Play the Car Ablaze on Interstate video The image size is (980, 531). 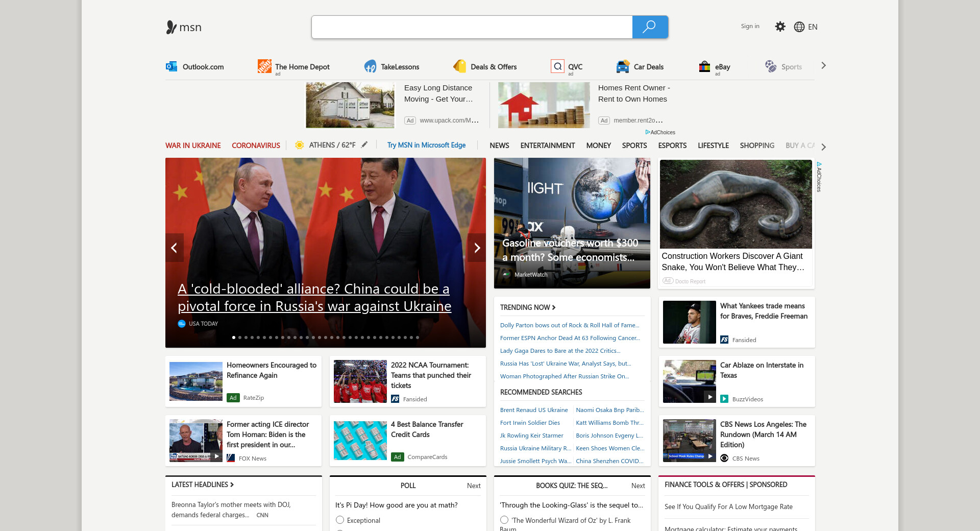click(x=709, y=397)
